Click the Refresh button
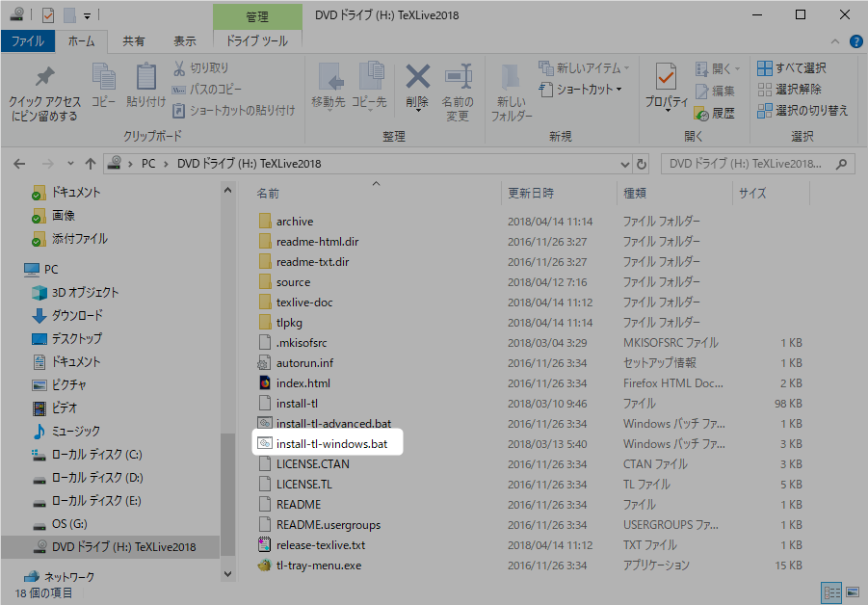 click(x=642, y=164)
